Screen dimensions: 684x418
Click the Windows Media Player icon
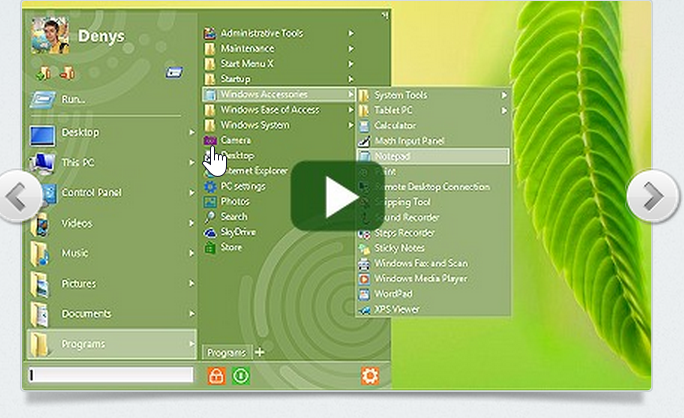[364, 279]
